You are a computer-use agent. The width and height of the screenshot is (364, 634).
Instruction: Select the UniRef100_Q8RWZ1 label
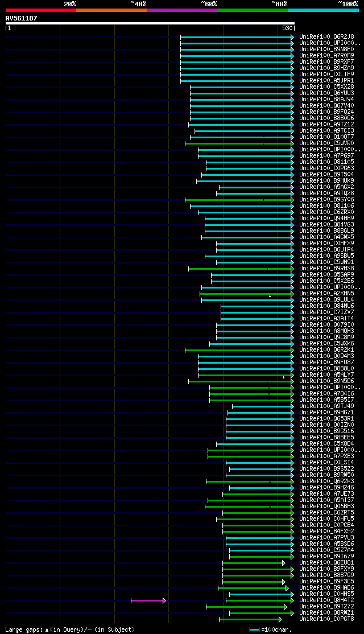coord(326,613)
